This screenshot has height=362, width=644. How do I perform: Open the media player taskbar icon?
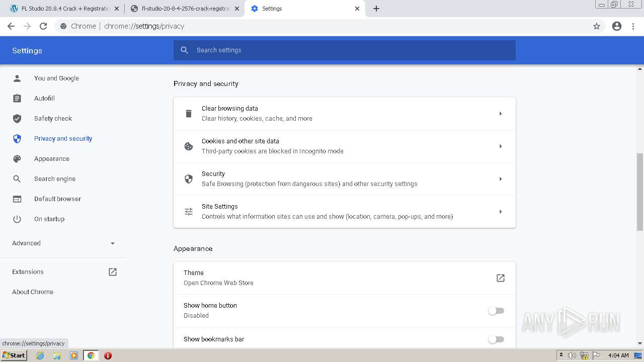click(x=74, y=355)
